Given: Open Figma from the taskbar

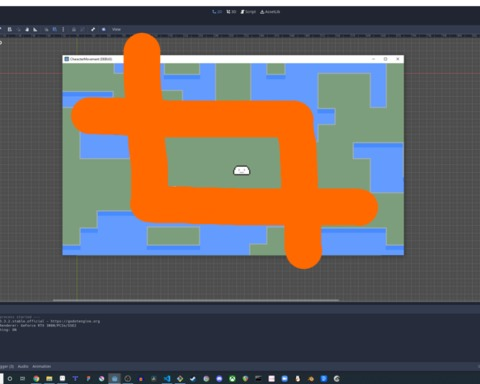Looking at the screenshot, I should pos(88,379).
